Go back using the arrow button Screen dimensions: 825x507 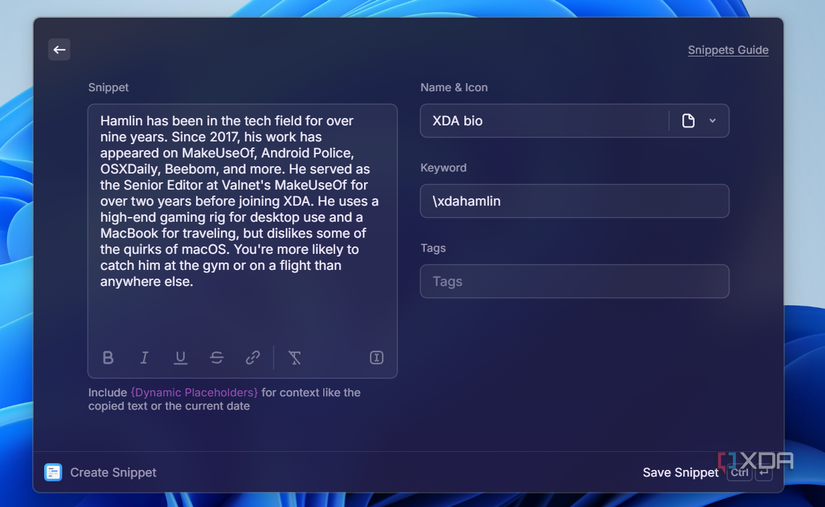click(59, 50)
